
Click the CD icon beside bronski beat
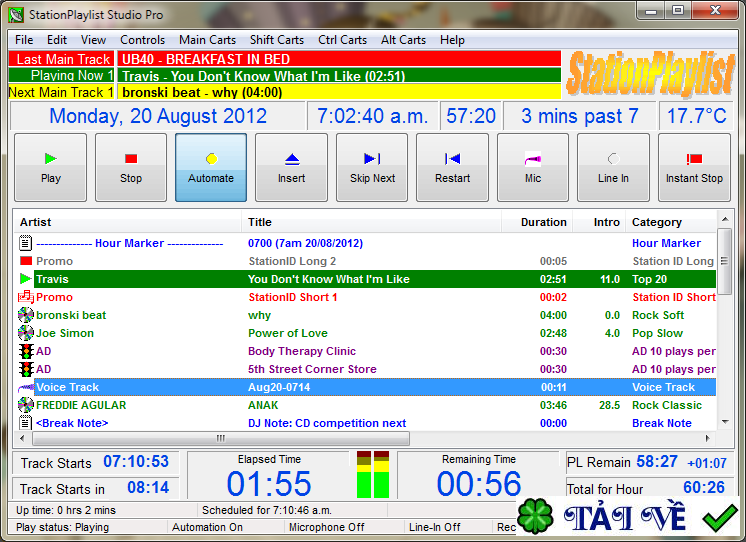coord(26,315)
